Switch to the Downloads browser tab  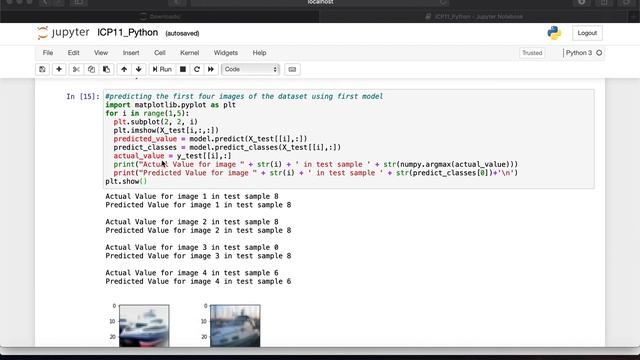[160, 17]
